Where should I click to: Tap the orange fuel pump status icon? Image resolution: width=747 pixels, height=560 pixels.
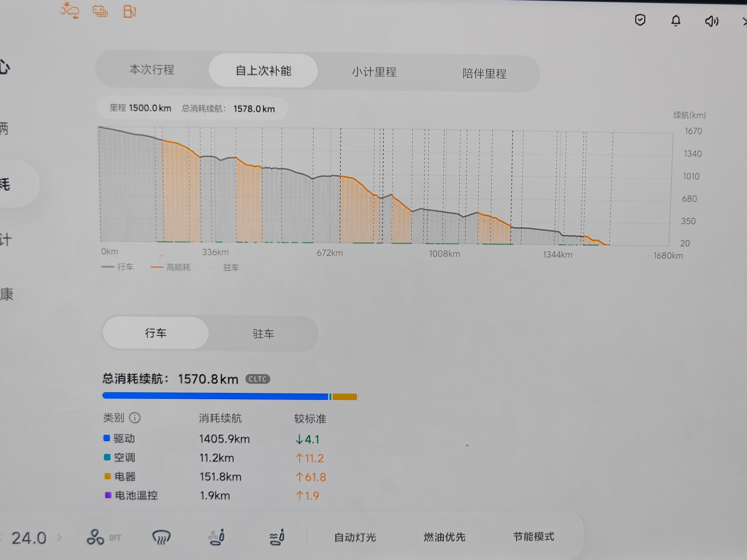coord(130,11)
